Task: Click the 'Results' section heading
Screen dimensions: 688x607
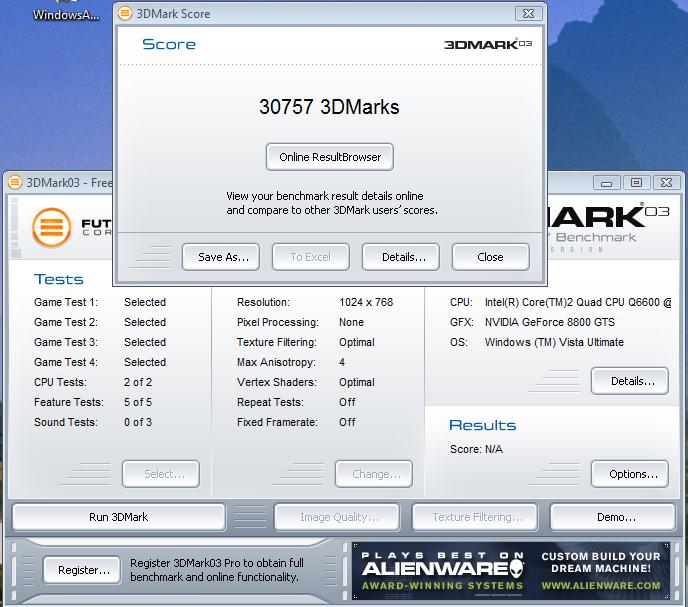Action: pyautogui.click(x=483, y=425)
